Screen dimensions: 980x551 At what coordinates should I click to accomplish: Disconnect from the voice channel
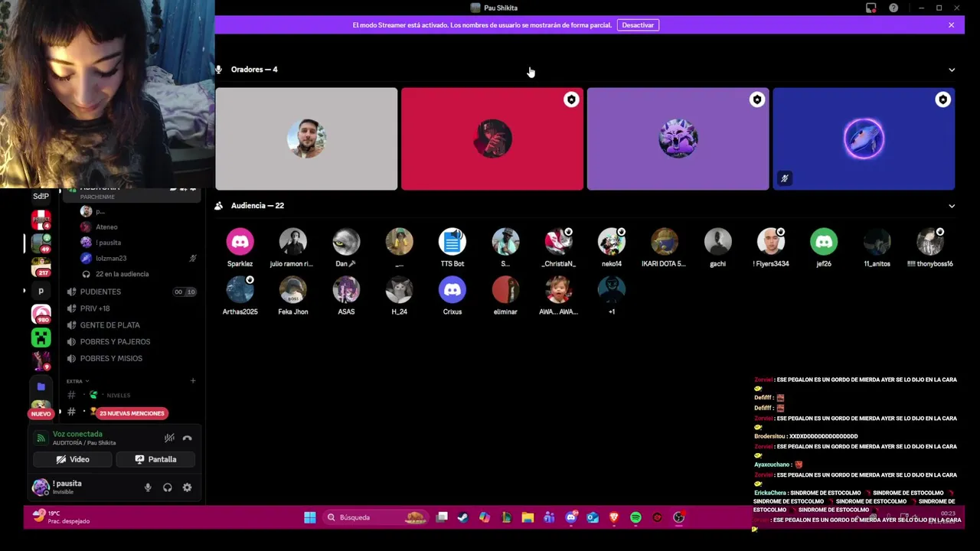point(187,438)
